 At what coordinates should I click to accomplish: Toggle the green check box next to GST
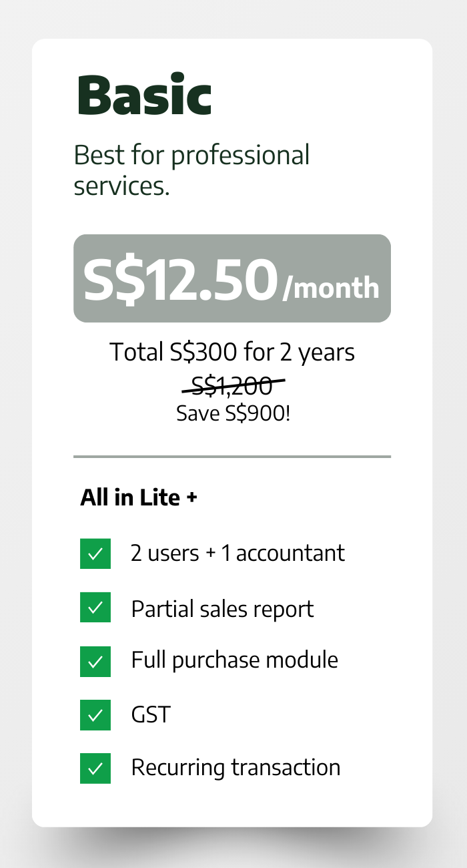pyautogui.click(x=95, y=714)
